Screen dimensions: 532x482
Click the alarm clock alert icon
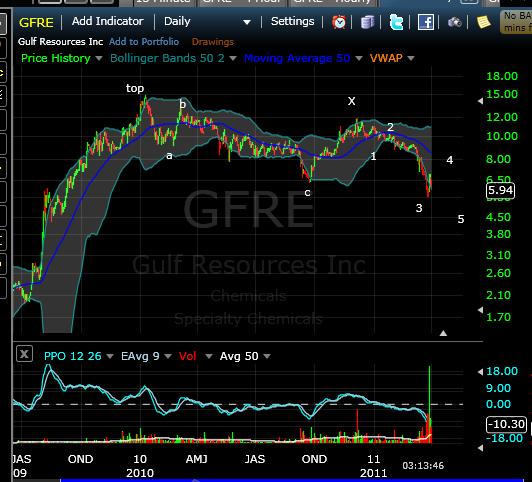(339, 22)
